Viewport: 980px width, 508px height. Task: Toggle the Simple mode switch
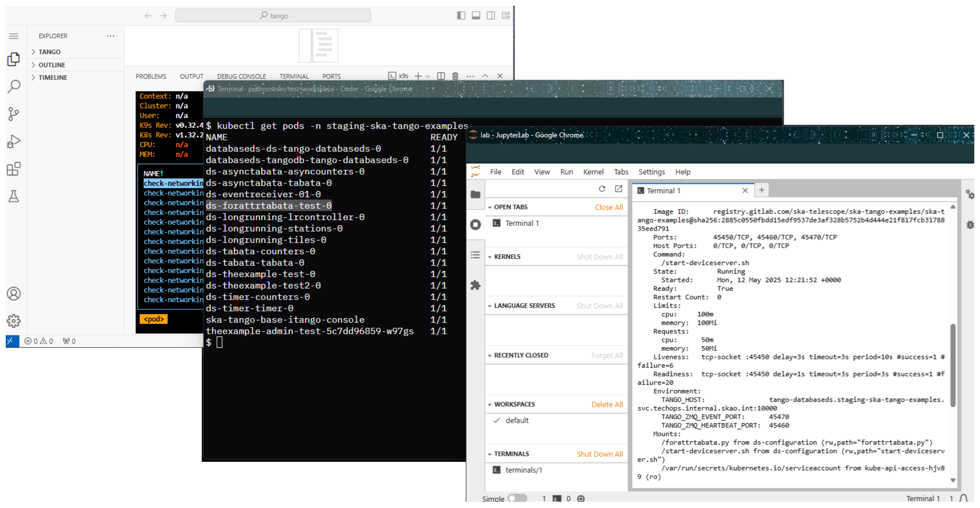click(x=517, y=498)
